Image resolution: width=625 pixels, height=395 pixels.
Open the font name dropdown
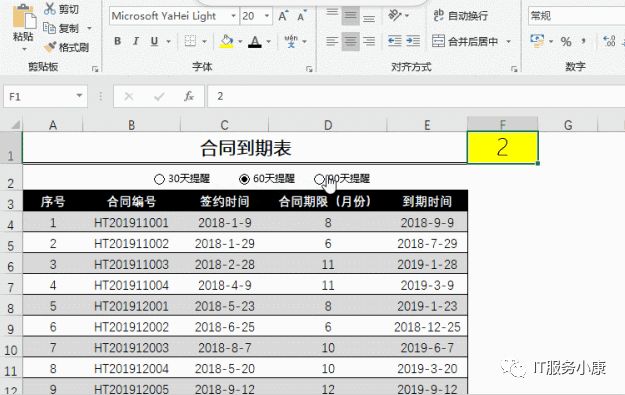tap(234, 16)
